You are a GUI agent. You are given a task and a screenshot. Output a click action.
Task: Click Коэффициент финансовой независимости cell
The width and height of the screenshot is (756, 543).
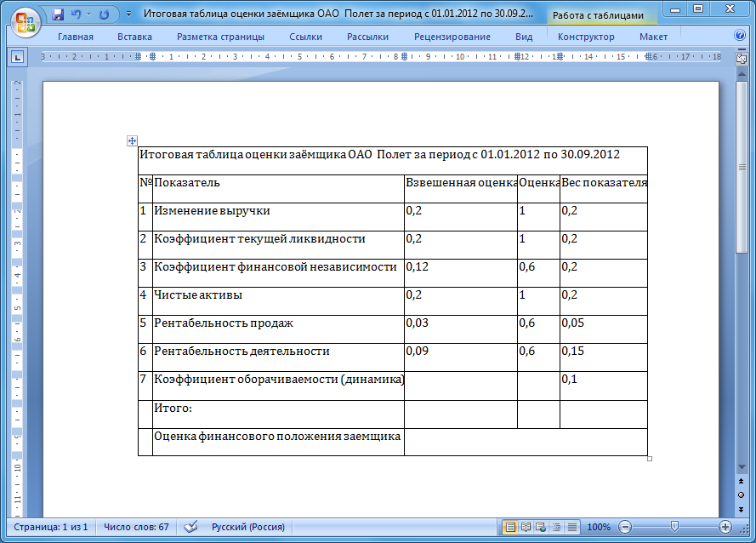[278, 272]
